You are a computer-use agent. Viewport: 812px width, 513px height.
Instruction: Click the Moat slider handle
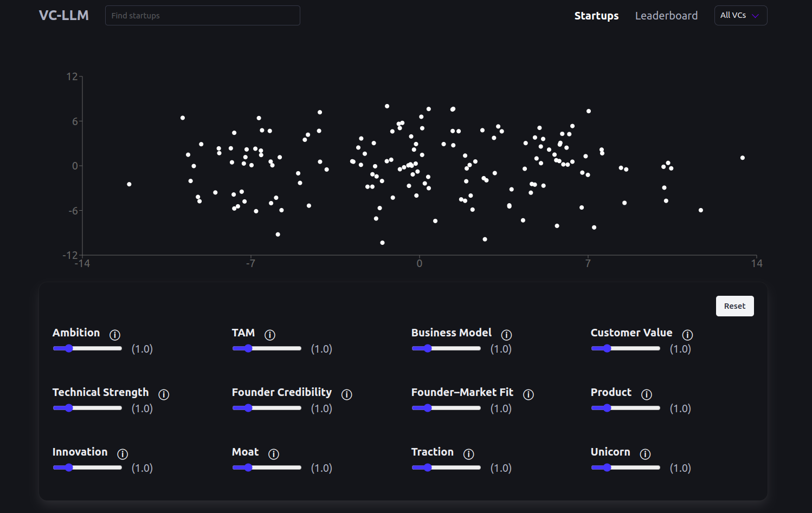(248, 467)
